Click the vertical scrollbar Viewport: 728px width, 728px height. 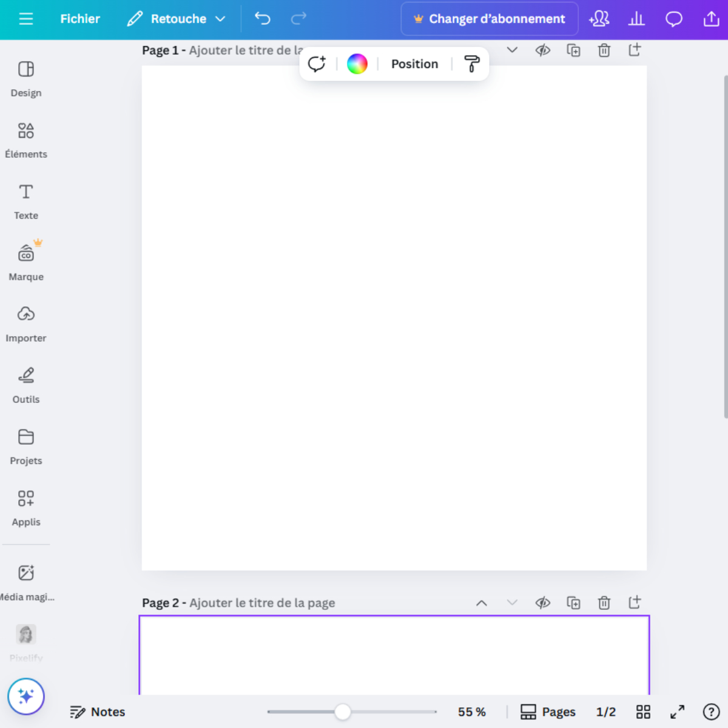pyautogui.click(x=726, y=247)
